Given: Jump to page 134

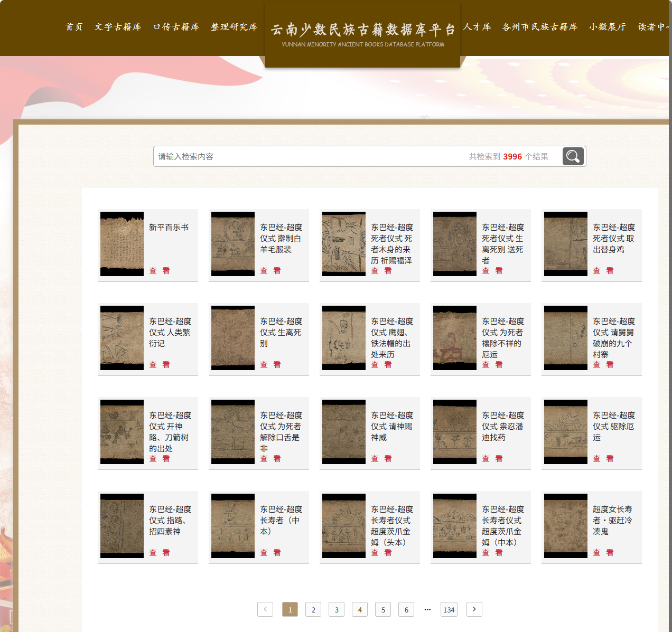Looking at the screenshot, I should [x=449, y=609].
